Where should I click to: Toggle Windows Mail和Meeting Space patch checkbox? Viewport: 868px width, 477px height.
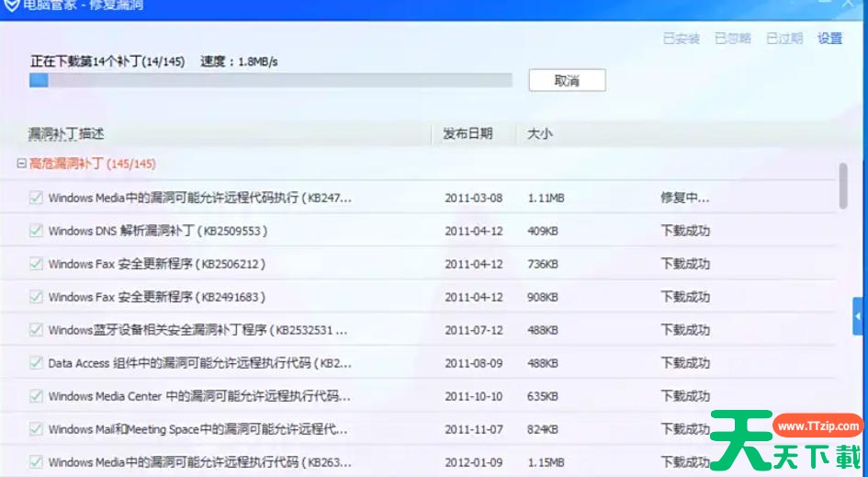[x=36, y=429]
